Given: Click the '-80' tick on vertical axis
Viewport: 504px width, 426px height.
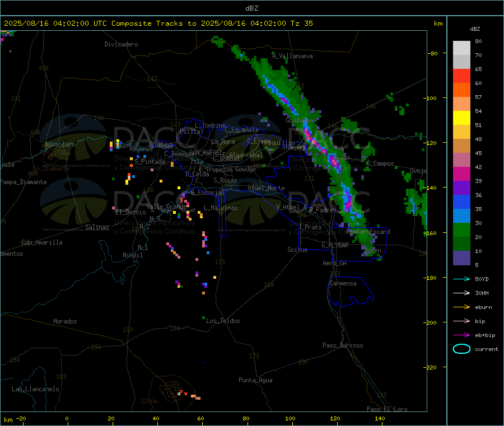Looking at the screenshot, I should (x=433, y=53).
